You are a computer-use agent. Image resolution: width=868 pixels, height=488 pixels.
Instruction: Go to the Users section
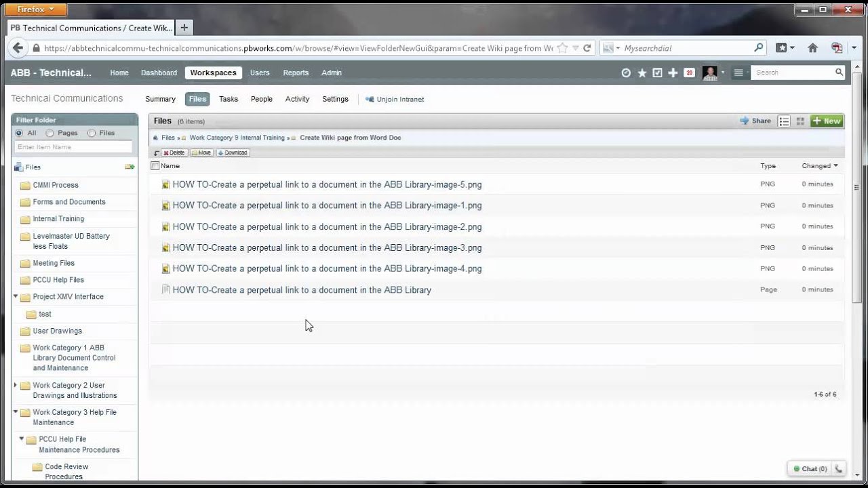(x=260, y=73)
